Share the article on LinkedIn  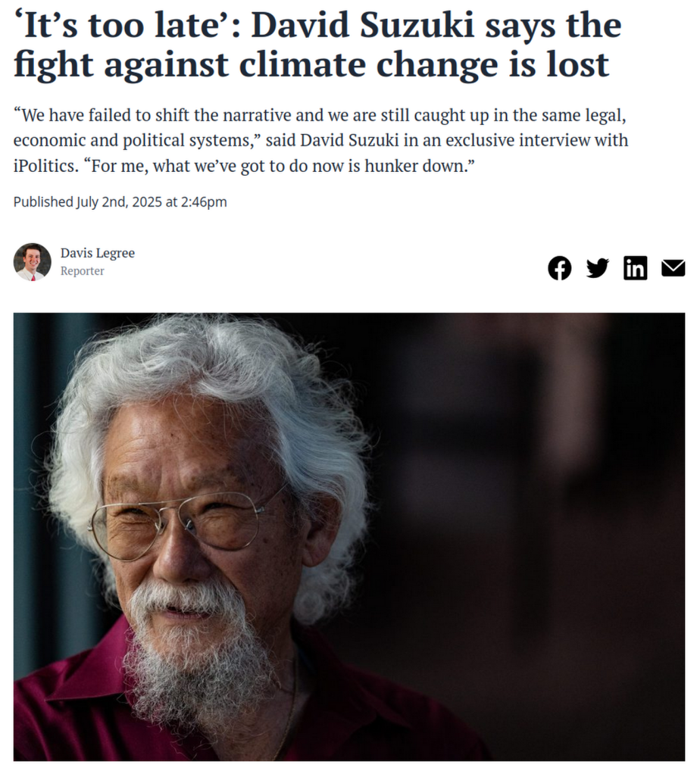tap(635, 268)
